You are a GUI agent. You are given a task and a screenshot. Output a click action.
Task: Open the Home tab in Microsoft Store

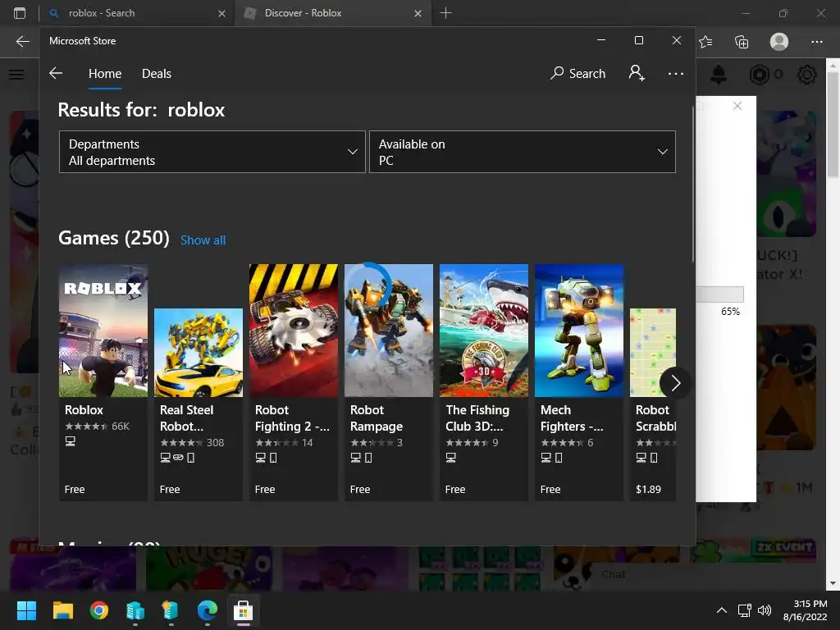point(105,73)
